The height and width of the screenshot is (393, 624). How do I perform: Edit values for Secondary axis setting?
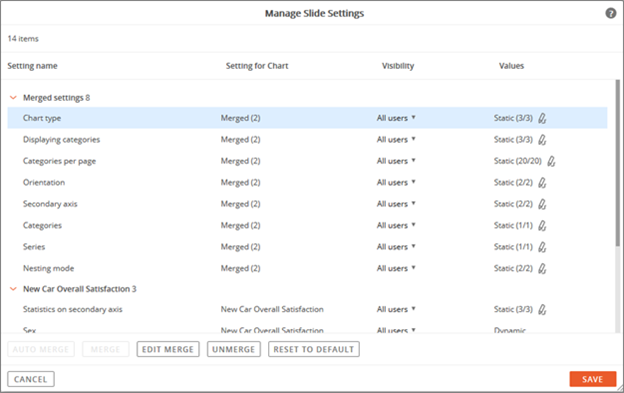coord(542,204)
